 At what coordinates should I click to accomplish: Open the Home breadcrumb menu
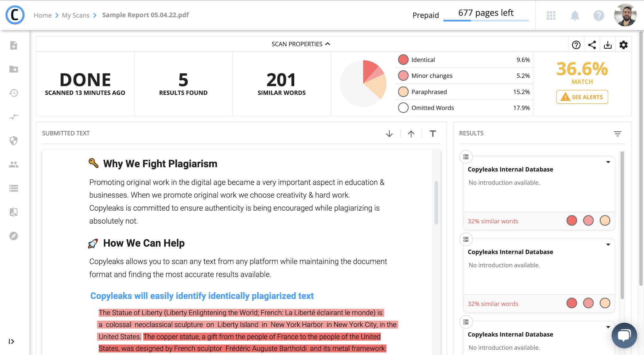coord(43,15)
